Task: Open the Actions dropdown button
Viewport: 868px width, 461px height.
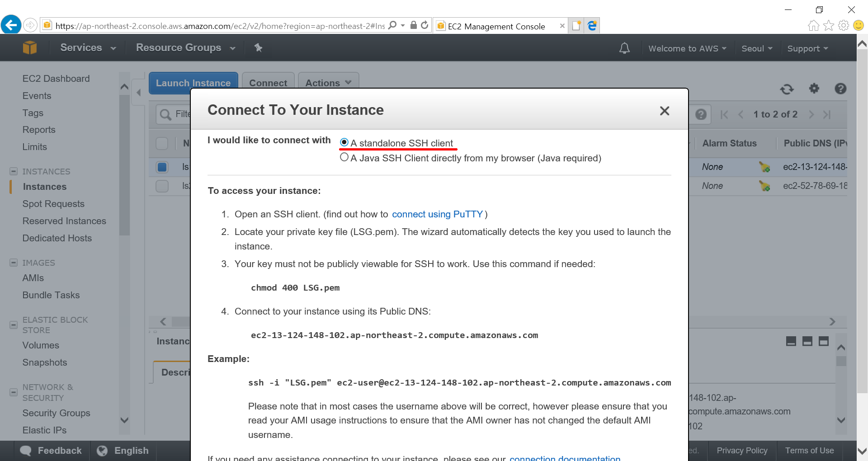Action: [x=328, y=83]
